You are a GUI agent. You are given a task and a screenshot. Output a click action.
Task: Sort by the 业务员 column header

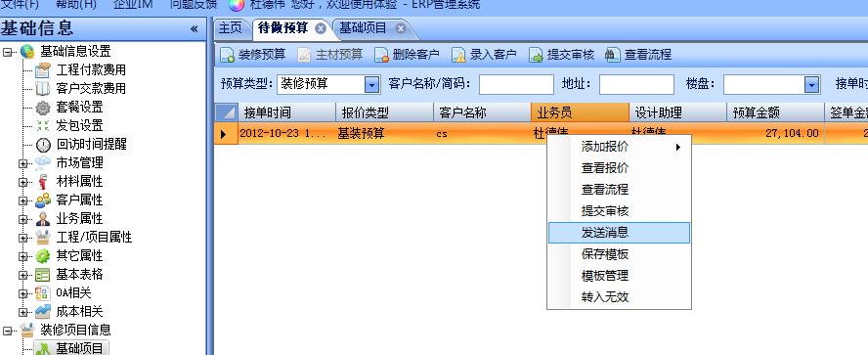click(x=581, y=113)
